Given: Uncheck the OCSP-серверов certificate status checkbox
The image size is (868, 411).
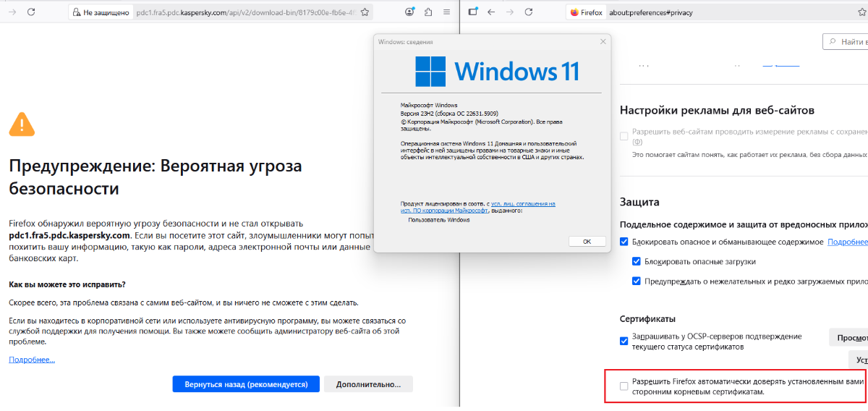Looking at the screenshot, I should 624,341.
